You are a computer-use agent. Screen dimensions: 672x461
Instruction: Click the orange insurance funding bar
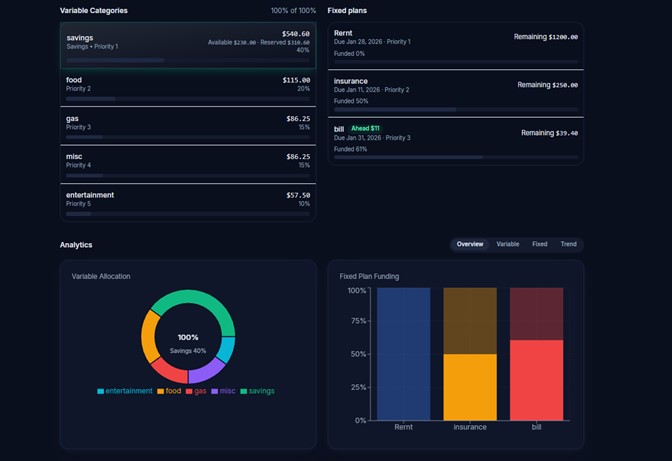tap(470, 387)
